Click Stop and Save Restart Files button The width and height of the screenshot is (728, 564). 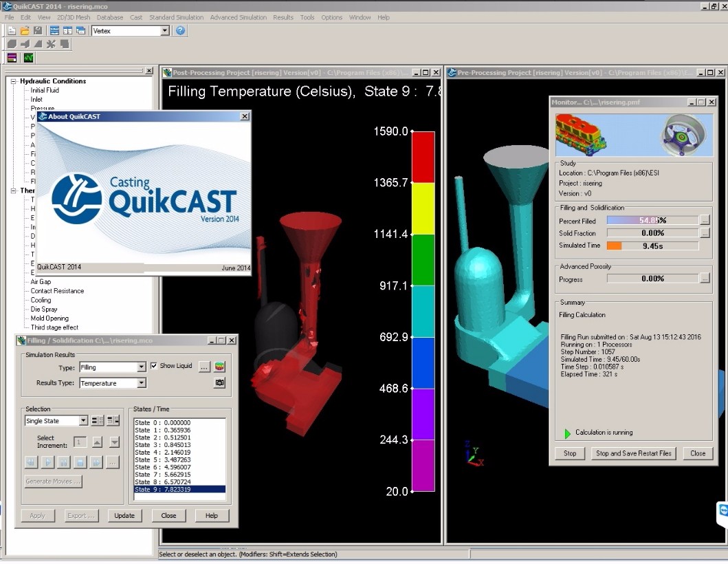634,453
